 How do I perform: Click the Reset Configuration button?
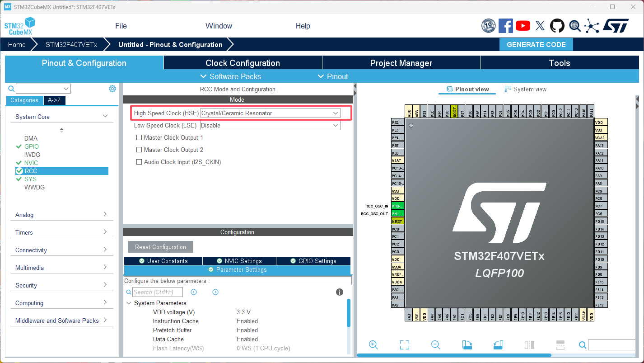coord(160,247)
